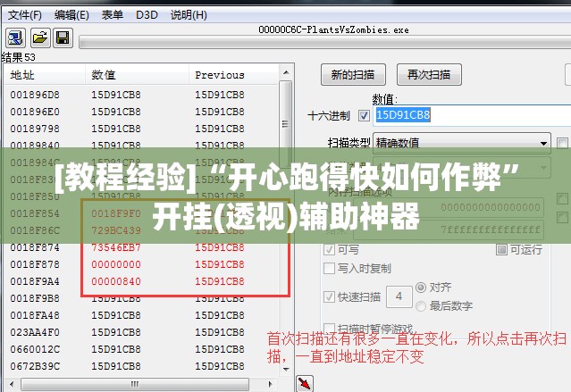The height and width of the screenshot is (392, 571).
Task: Open the process selector computer icon
Action: click(x=15, y=38)
